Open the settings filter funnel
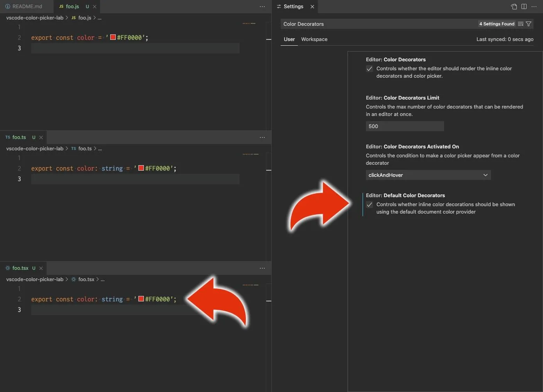The height and width of the screenshot is (392, 543). pos(529,24)
